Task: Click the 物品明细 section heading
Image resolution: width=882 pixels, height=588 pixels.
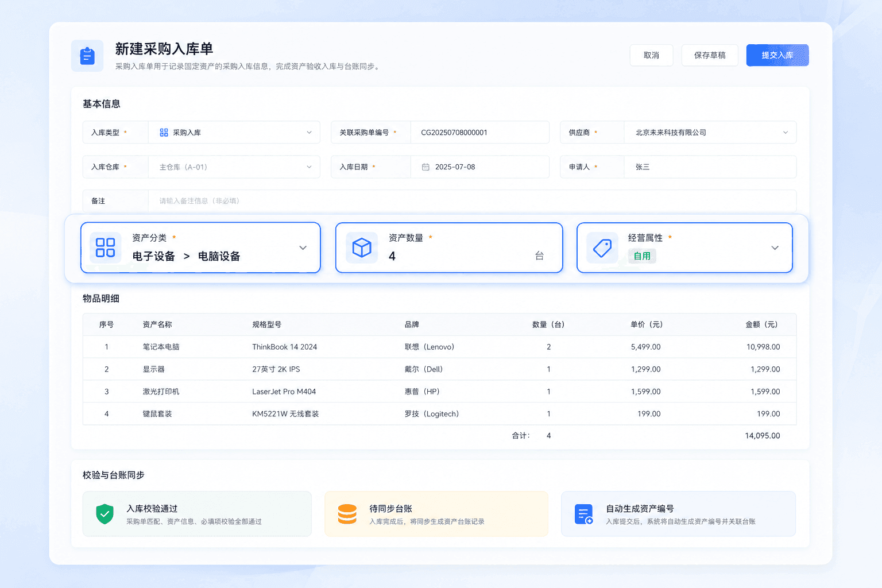Action: point(101,299)
